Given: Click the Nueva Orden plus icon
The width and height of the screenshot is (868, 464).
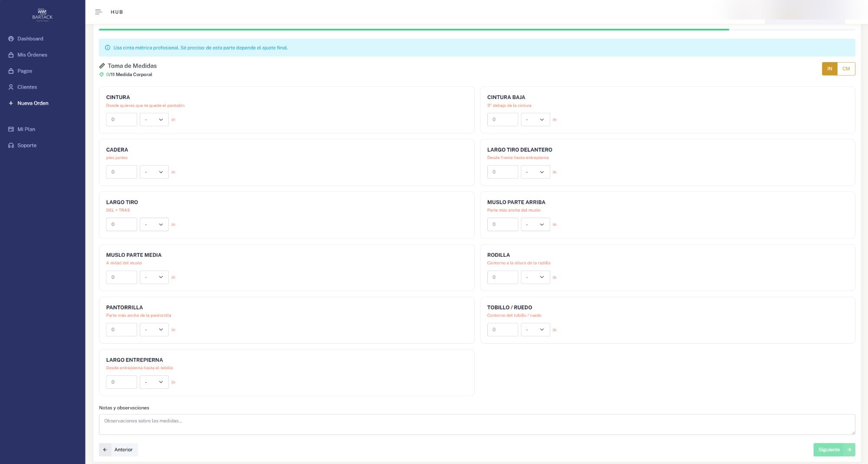Looking at the screenshot, I should 11,103.
